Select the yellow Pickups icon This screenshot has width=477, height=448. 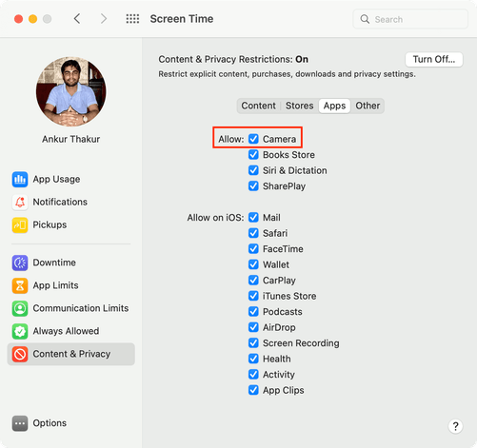click(x=20, y=224)
